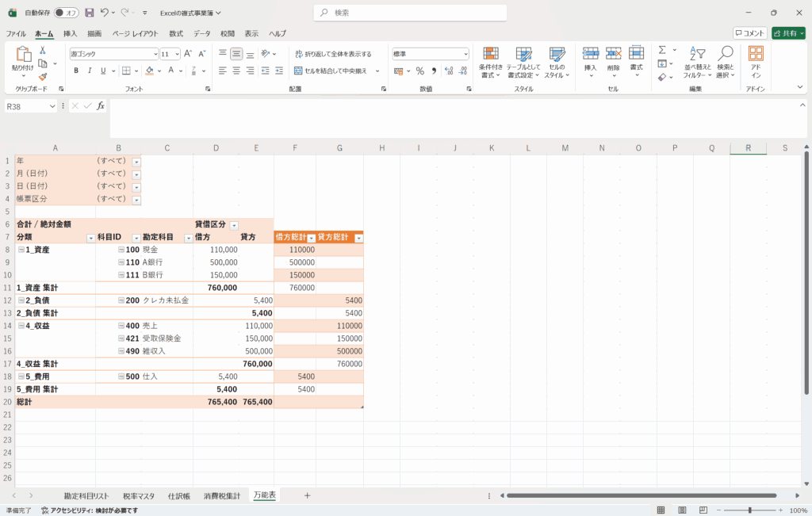Open the font size dropdown

(176, 54)
